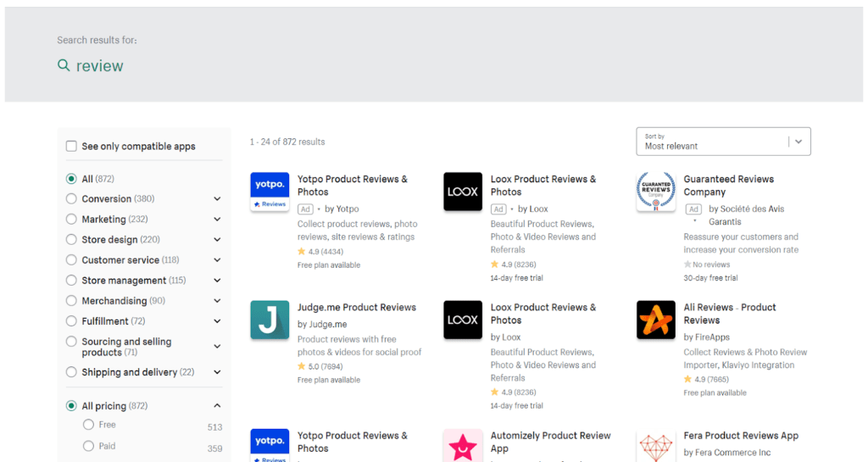Click '1 - 24 of 872 results' text

287,142
